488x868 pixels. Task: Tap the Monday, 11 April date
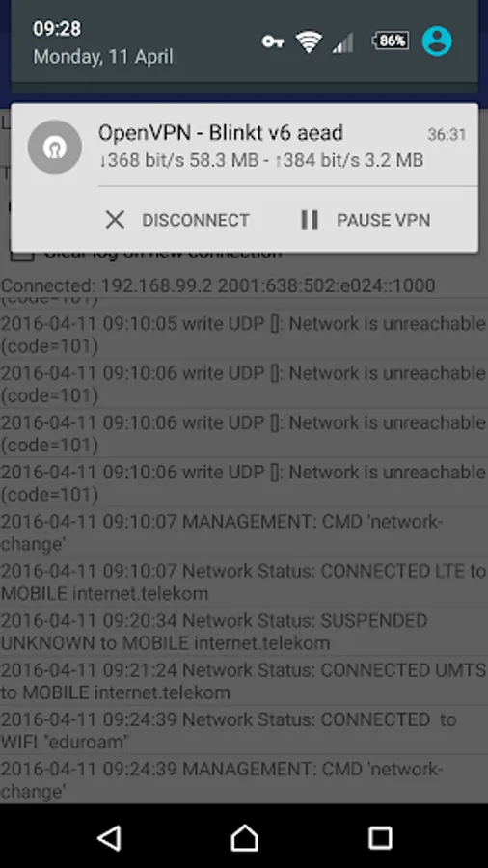coord(103,57)
